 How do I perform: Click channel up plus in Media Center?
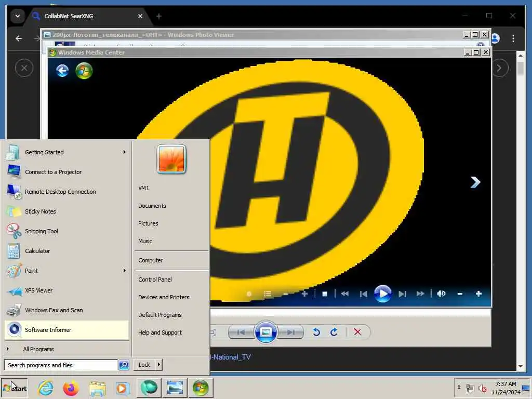pyautogui.click(x=304, y=294)
